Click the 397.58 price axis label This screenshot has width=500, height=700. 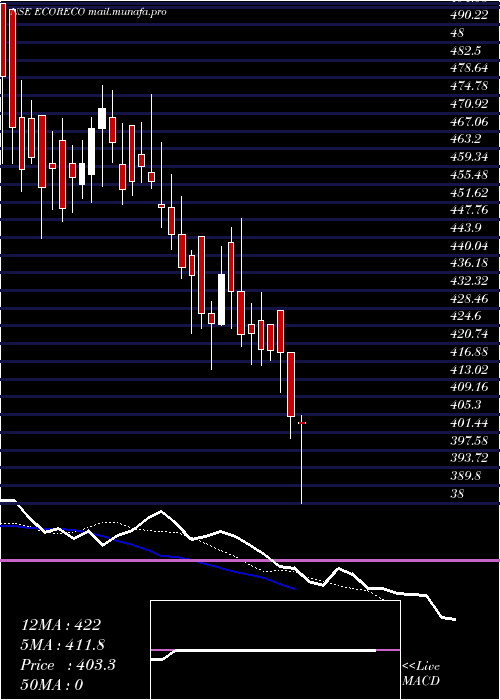469,440
